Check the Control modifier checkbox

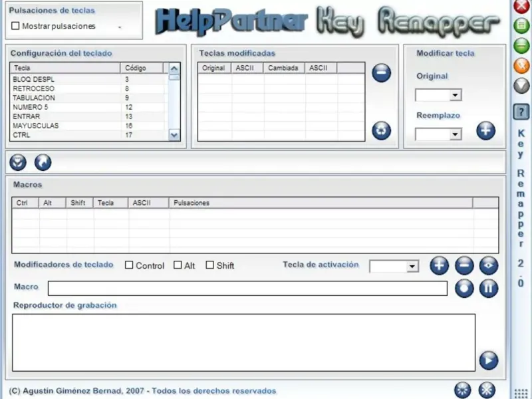click(129, 265)
